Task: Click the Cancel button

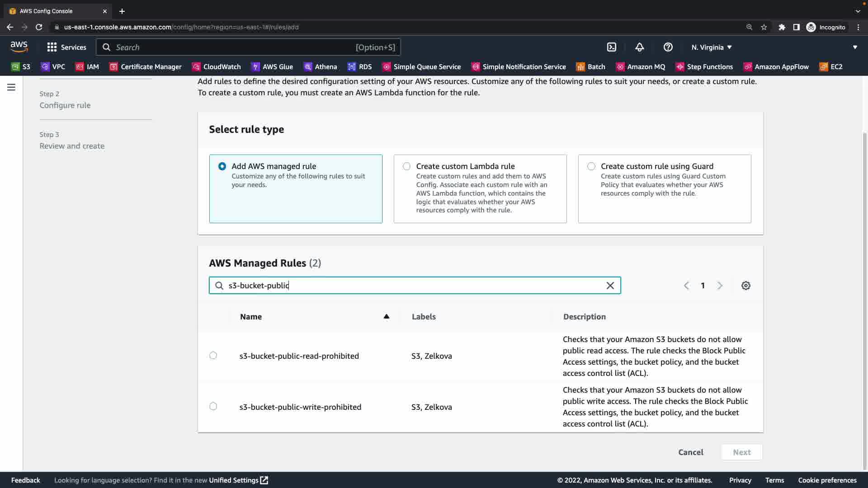Action: pos(690,452)
